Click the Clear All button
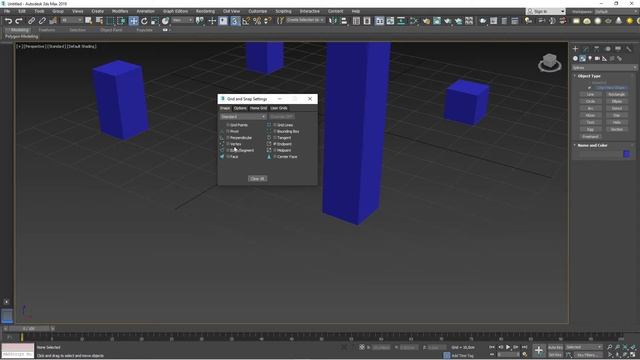The width and height of the screenshot is (640, 360). coord(258,179)
